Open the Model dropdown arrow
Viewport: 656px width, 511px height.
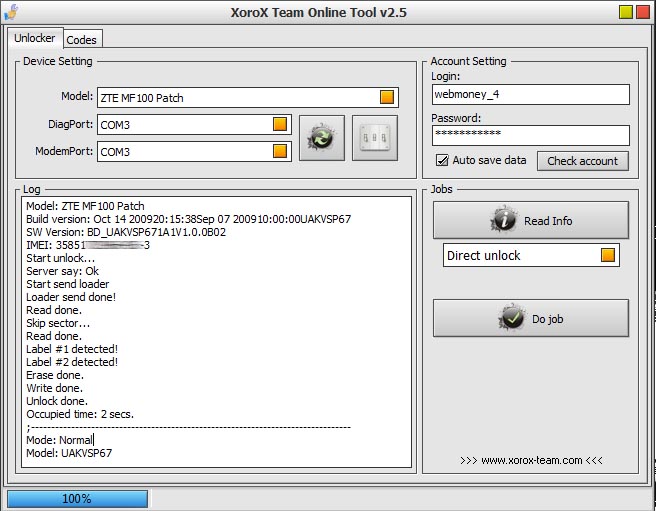(387, 97)
